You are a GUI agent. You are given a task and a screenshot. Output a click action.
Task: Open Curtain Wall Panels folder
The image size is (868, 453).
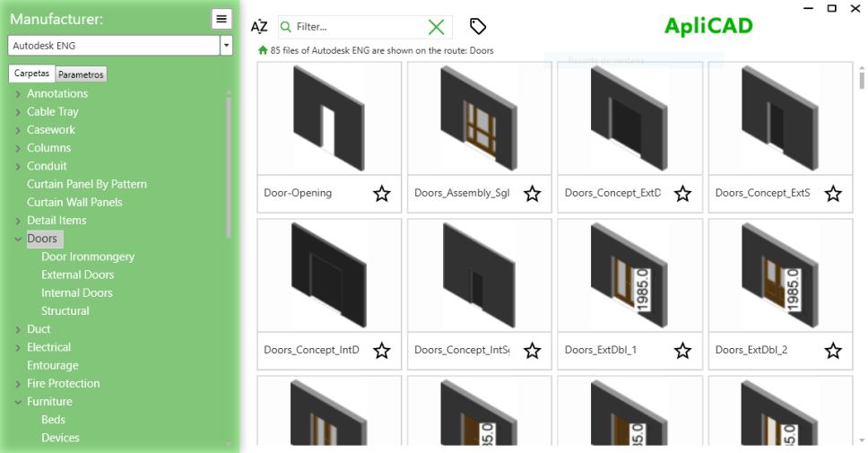pos(74,202)
